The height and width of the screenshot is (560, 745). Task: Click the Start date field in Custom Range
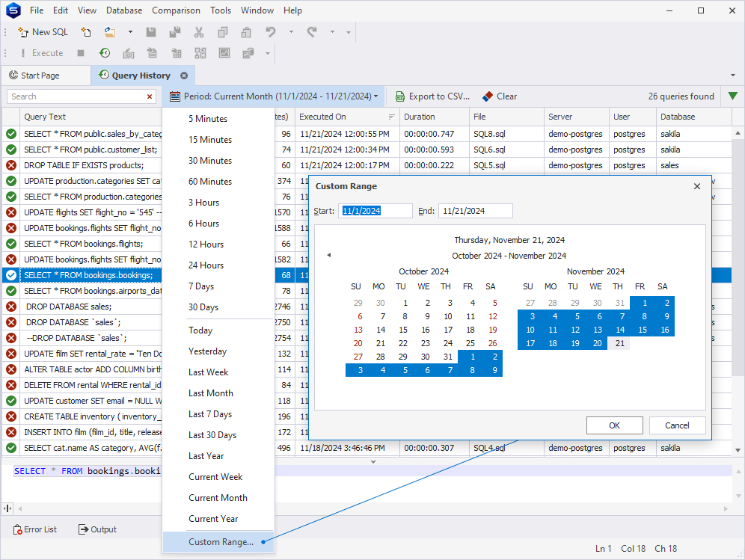point(375,211)
